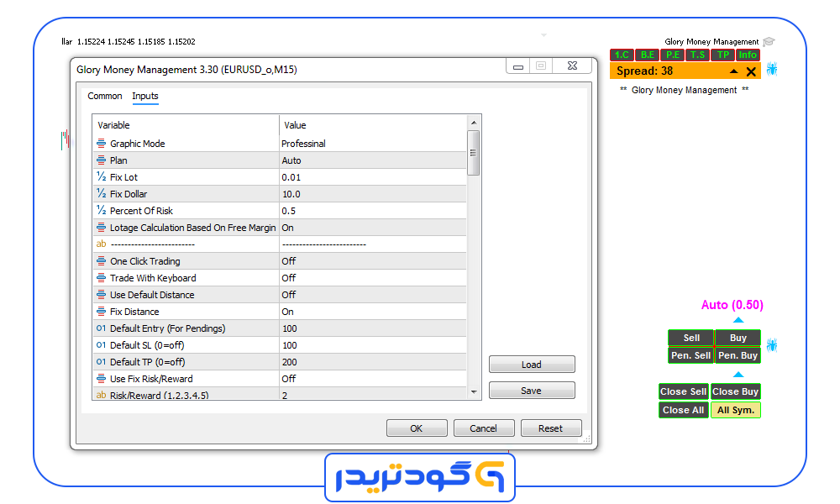Edit the Fix Dollar value 10.0
This screenshot has height=504, width=840.
point(373,194)
